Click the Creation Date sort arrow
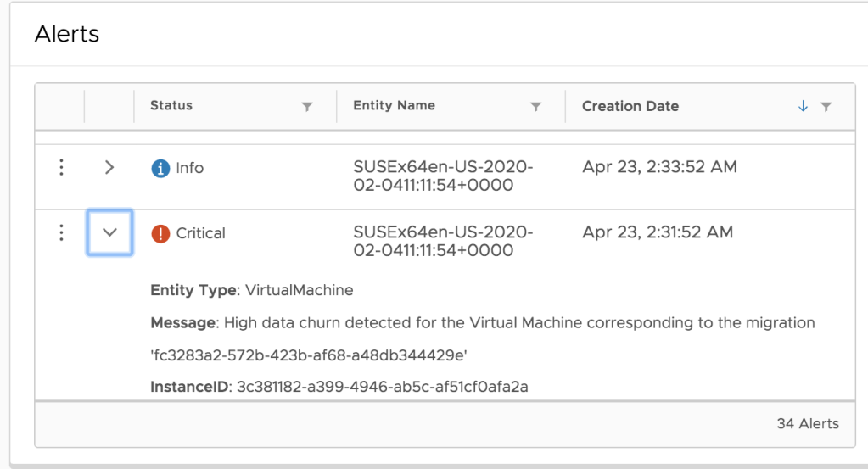This screenshot has width=868, height=469. (x=803, y=107)
